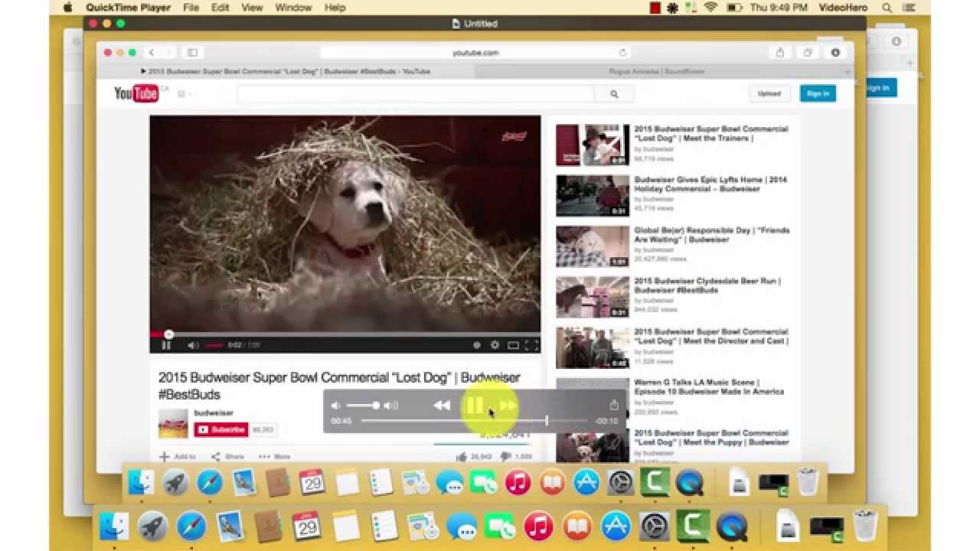Open the Edit menu
Viewport: 980px width, 551px height.
pyautogui.click(x=220, y=8)
